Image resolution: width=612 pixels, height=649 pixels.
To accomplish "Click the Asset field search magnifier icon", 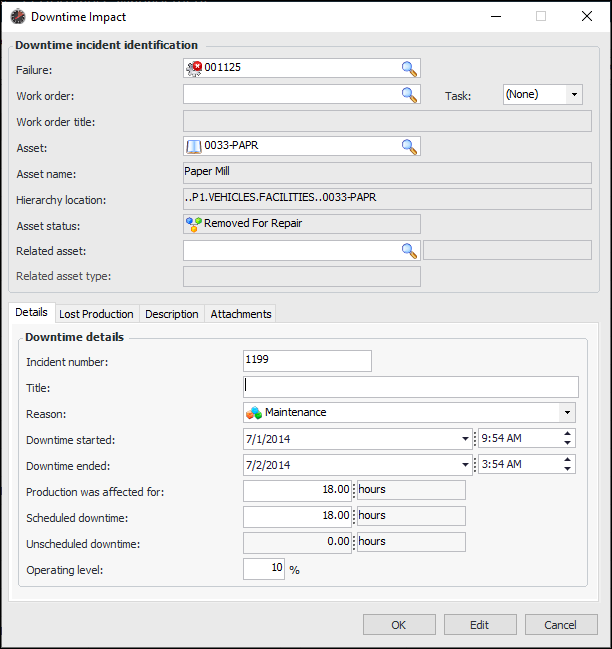I will tap(409, 146).
